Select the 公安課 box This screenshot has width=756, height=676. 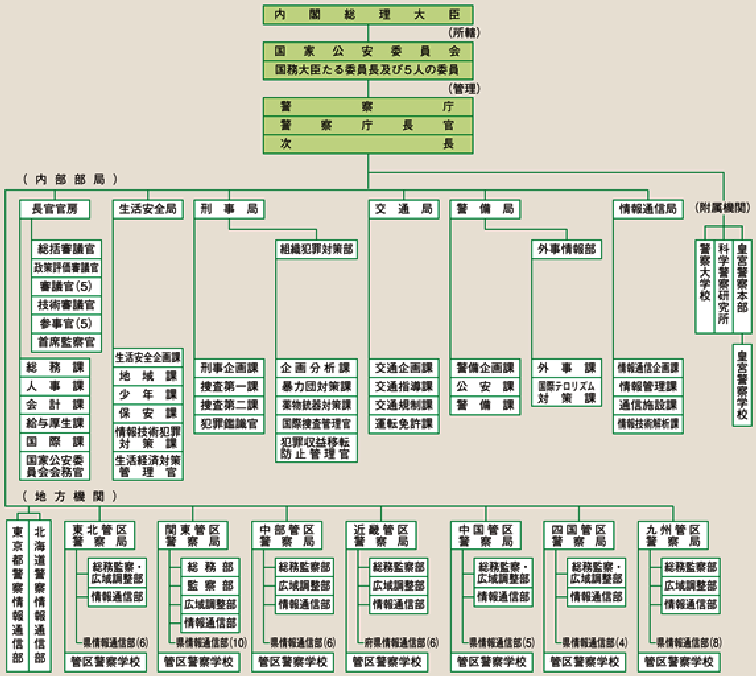coord(485,387)
